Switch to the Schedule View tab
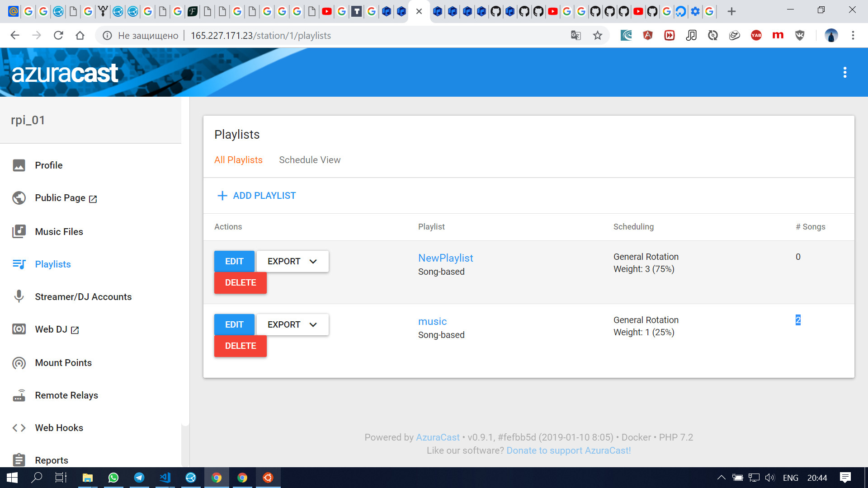868x488 pixels. click(x=310, y=160)
